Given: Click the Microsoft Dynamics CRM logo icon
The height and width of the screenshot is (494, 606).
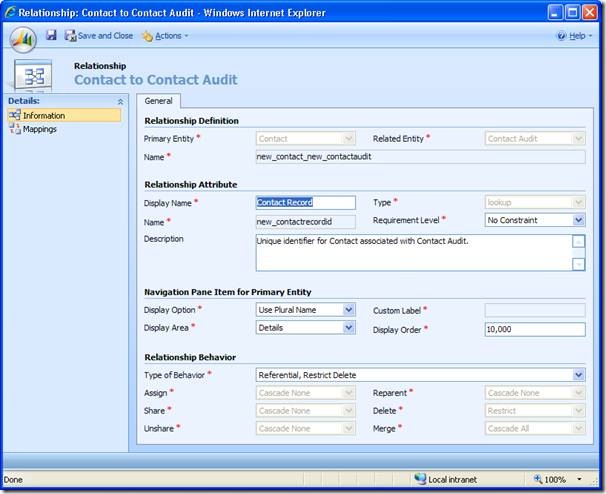Looking at the screenshot, I should (22, 38).
